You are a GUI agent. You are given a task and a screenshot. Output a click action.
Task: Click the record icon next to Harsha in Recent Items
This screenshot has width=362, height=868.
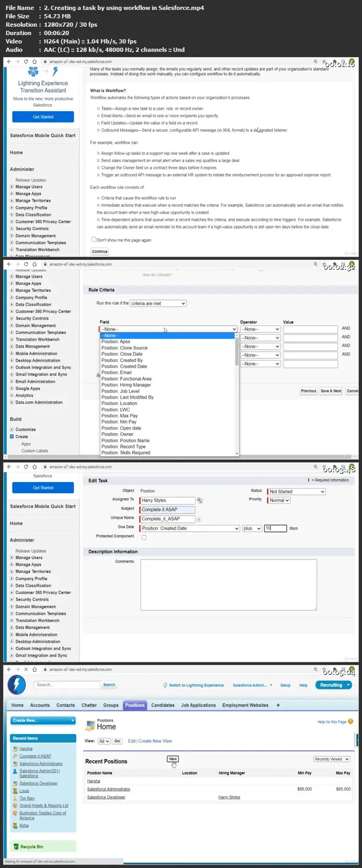[15, 749]
